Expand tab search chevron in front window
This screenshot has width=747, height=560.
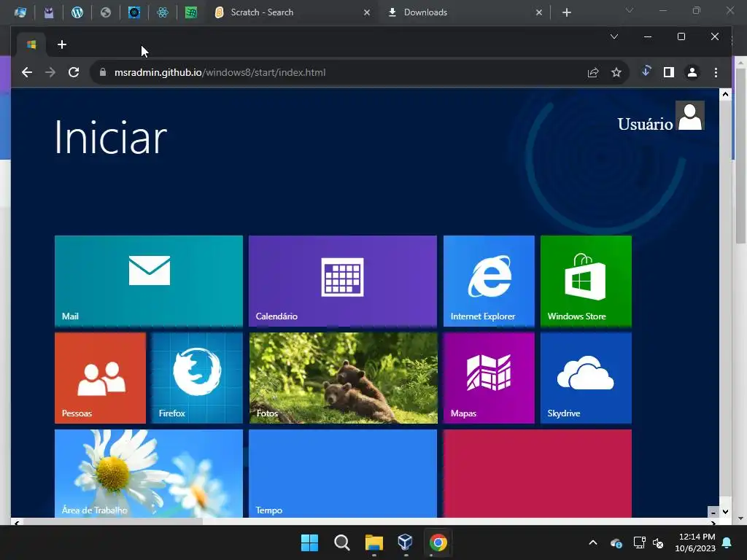click(614, 36)
